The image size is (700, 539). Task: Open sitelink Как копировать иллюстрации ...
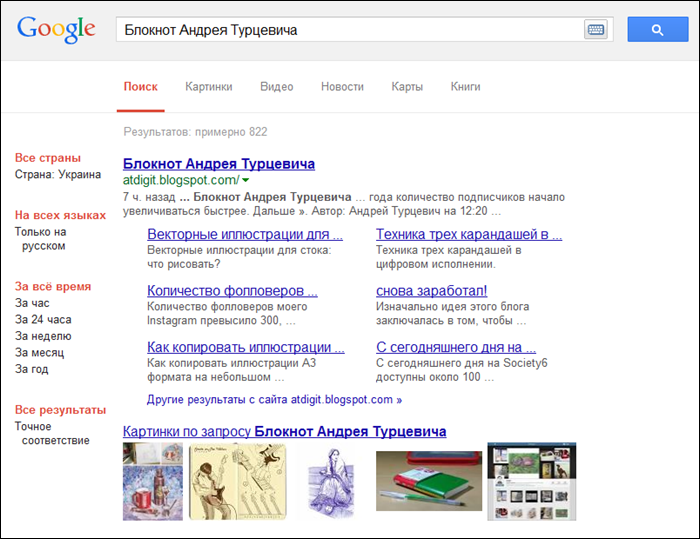(246, 347)
